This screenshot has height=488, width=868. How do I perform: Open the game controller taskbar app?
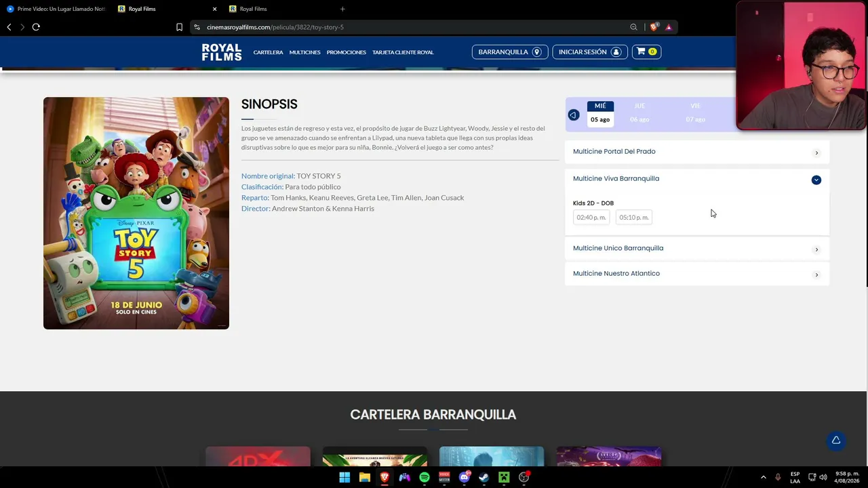405,477
